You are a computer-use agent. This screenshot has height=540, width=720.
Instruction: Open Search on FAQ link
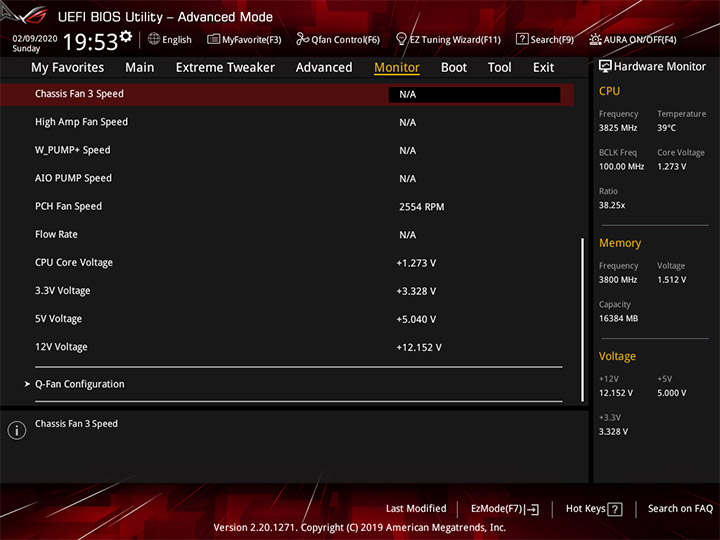tap(680, 509)
